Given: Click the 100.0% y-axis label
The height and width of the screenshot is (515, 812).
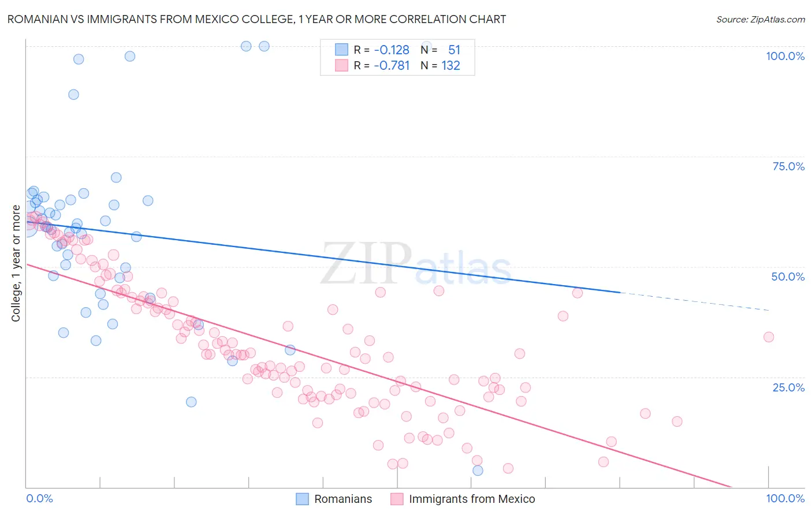Looking at the screenshot, I should coord(785,56).
